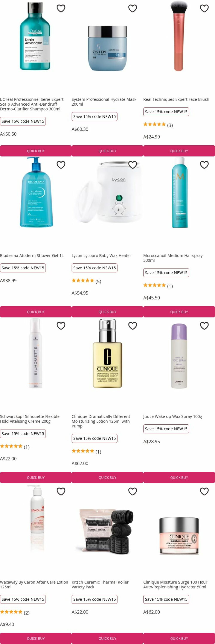Quick buy Clinique Dramatically Different Moisturizing Lotion

coord(107,477)
